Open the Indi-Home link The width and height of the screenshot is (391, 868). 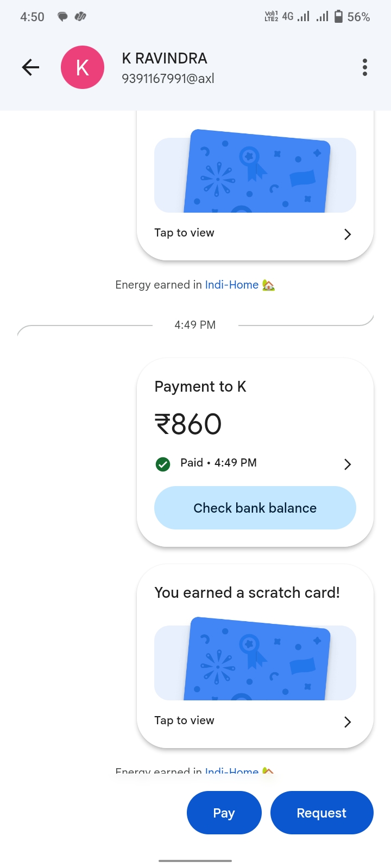[x=232, y=285]
